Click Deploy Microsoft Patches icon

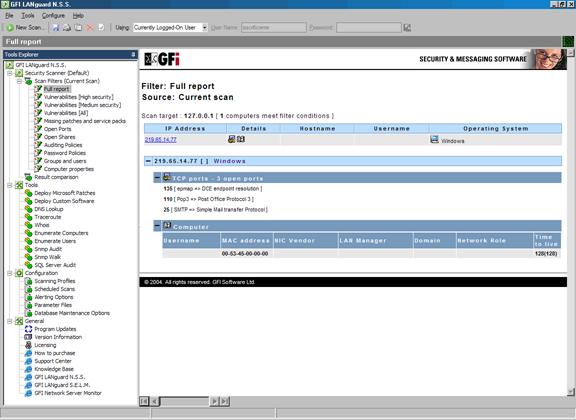coord(28,193)
